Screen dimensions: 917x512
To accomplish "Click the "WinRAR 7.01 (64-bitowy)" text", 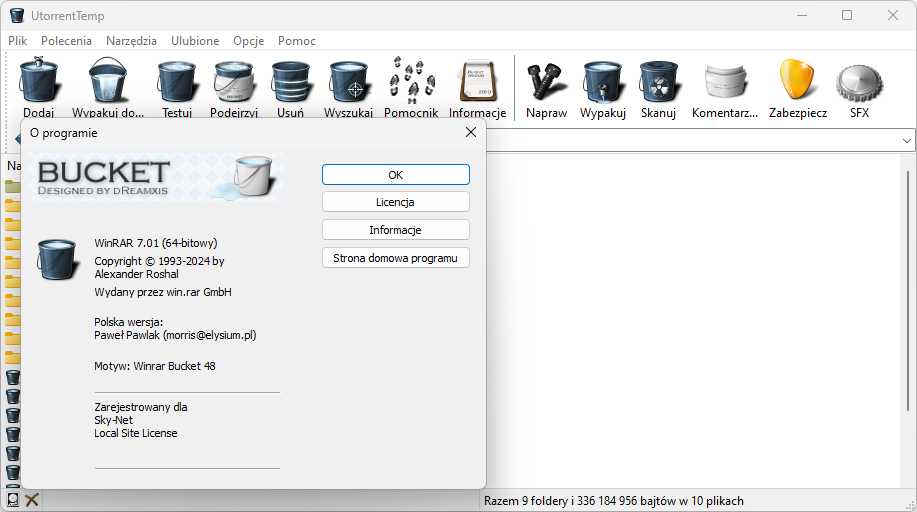I will pyautogui.click(x=156, y=242).
